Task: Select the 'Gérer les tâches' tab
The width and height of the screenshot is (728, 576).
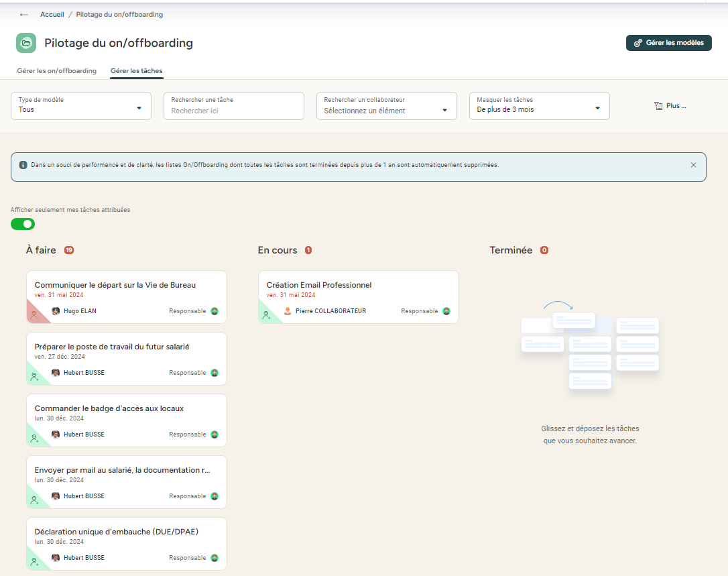Action: (x=137, y=71)
